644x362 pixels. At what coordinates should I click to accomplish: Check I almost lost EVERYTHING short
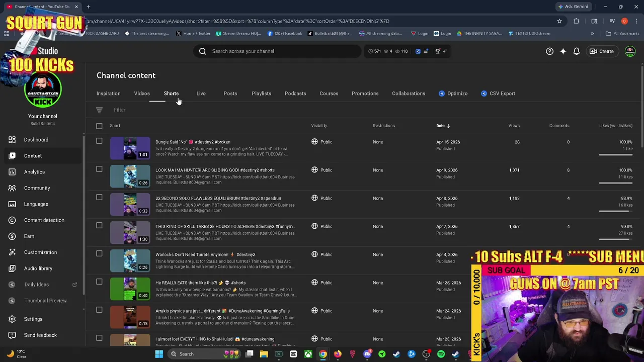tap(99, 338)
